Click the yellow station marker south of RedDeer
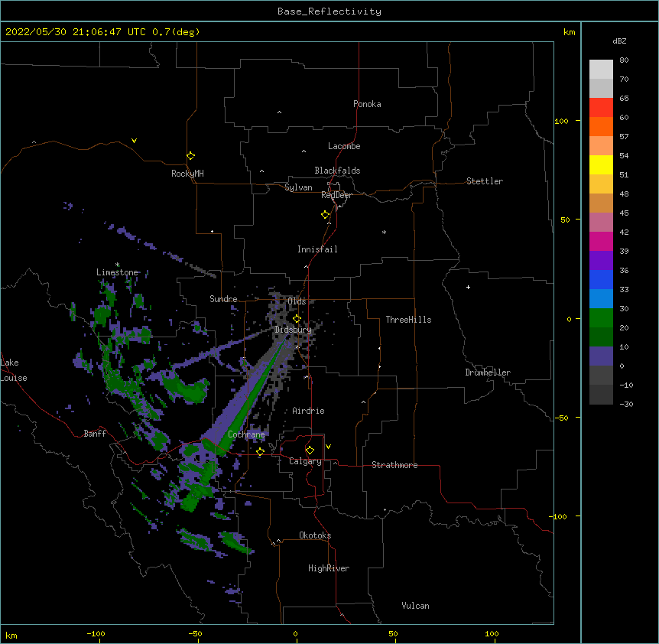659x644 pixels. click(326, 215)
